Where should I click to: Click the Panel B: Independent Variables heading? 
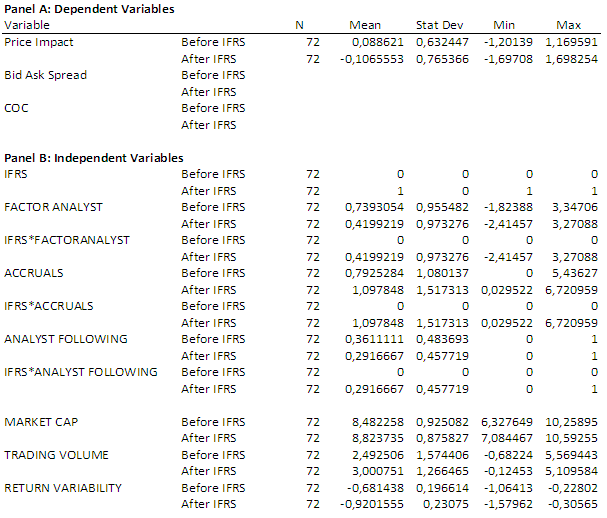(x=94, y=158)
